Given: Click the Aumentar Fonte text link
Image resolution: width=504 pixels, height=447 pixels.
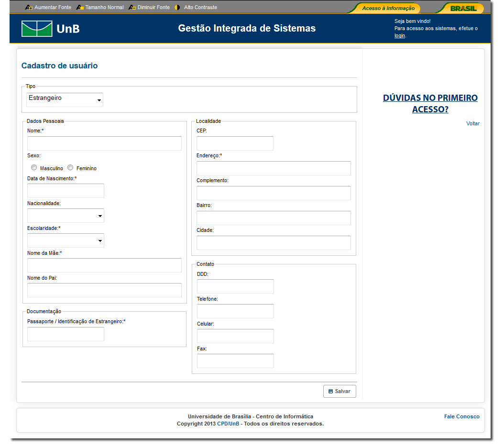Looking at the screenshot, I should (x=53, y=7).
